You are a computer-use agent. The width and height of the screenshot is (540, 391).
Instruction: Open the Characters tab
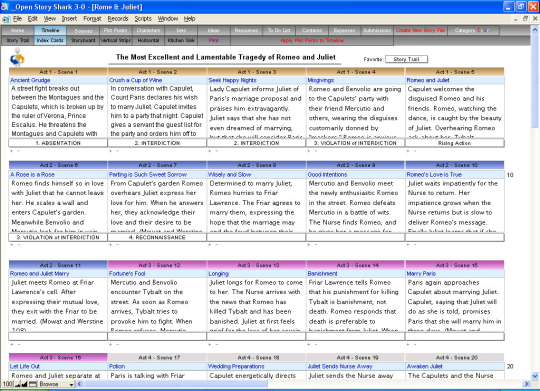[148, 30]
